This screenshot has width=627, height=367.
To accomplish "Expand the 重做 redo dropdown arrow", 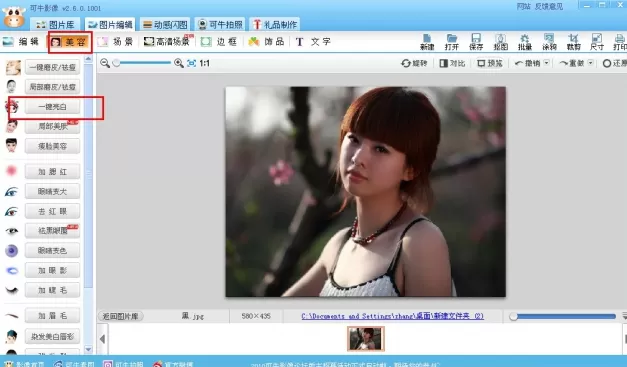I will pyautogui.click(x=591, y=63).
